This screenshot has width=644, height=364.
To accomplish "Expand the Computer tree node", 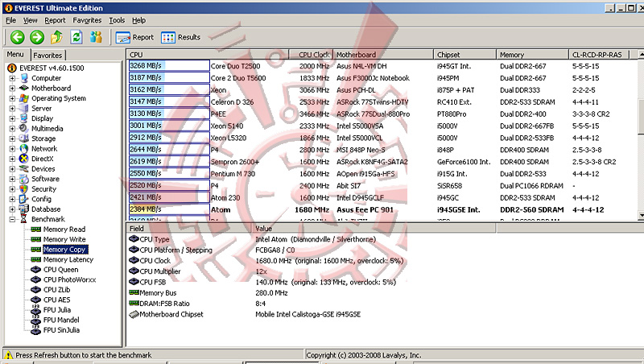I will click(x=12, y=78).
